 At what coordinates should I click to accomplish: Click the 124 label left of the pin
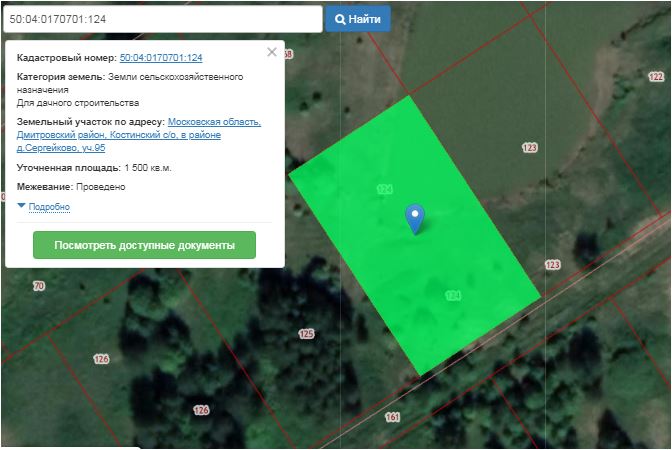click(384, 189)
